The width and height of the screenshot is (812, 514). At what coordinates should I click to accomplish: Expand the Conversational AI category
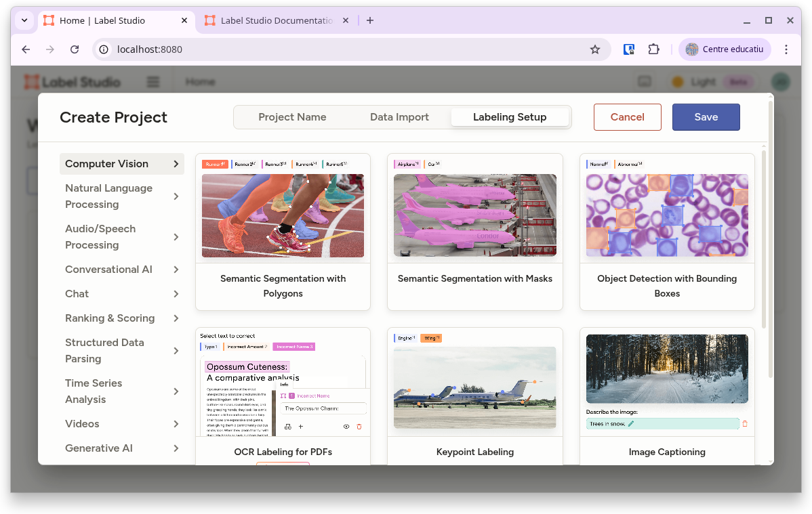tap(121, 270)
